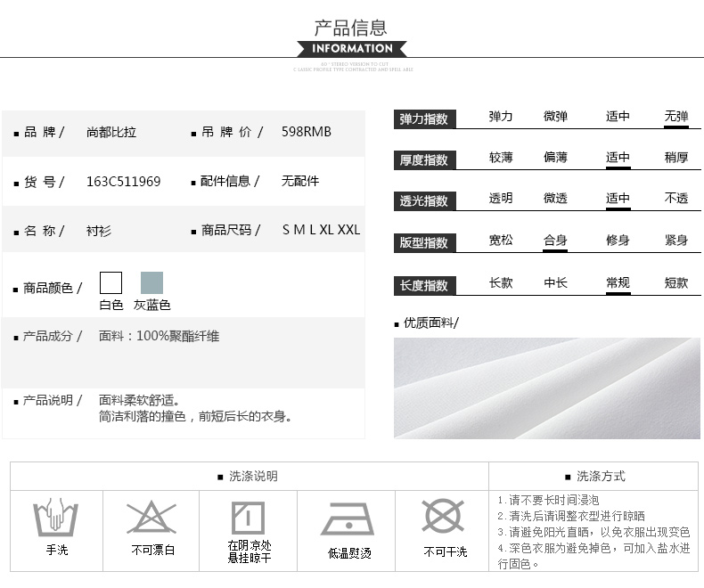Image resolution: width=704 pixels, height=588 pixels.
Task: Click item number 163C511969
Action: (124, 182)
